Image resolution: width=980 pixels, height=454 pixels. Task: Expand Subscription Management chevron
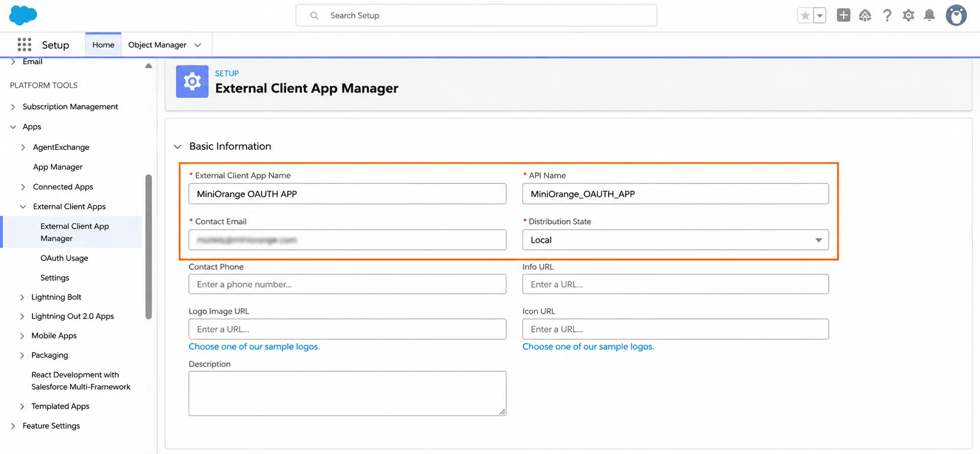[13, 107]
